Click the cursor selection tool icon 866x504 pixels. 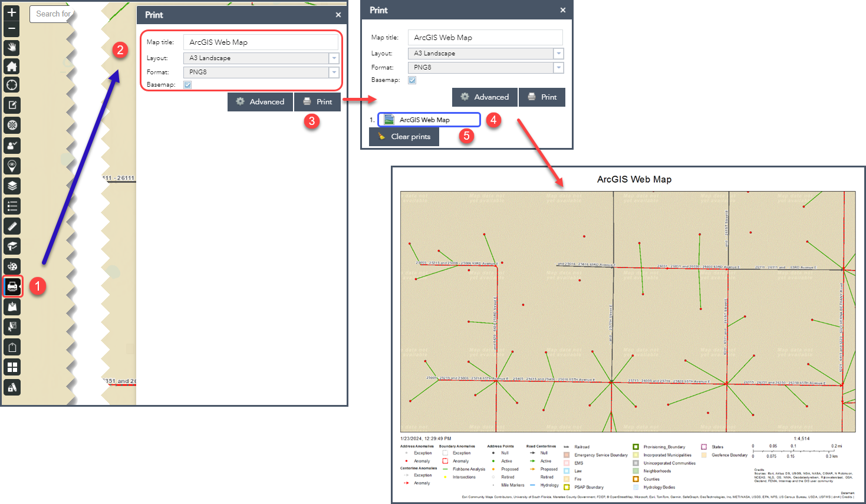(x=12, y=327)
